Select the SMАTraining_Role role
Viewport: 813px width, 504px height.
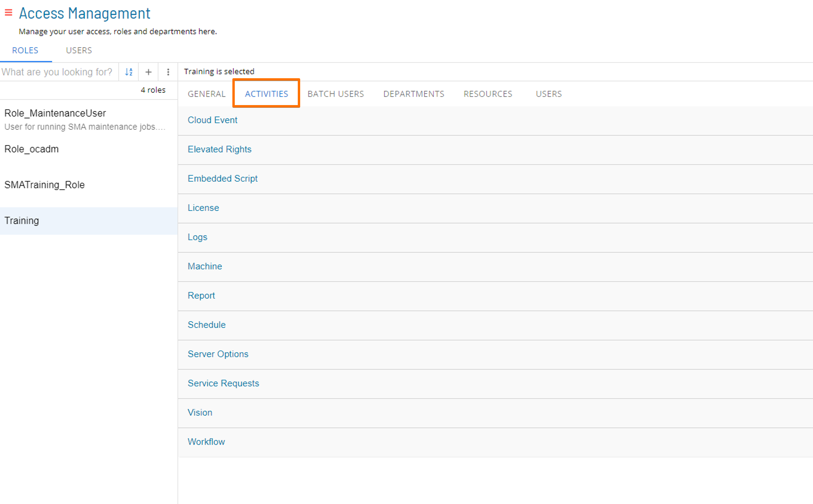click(45, 185)
